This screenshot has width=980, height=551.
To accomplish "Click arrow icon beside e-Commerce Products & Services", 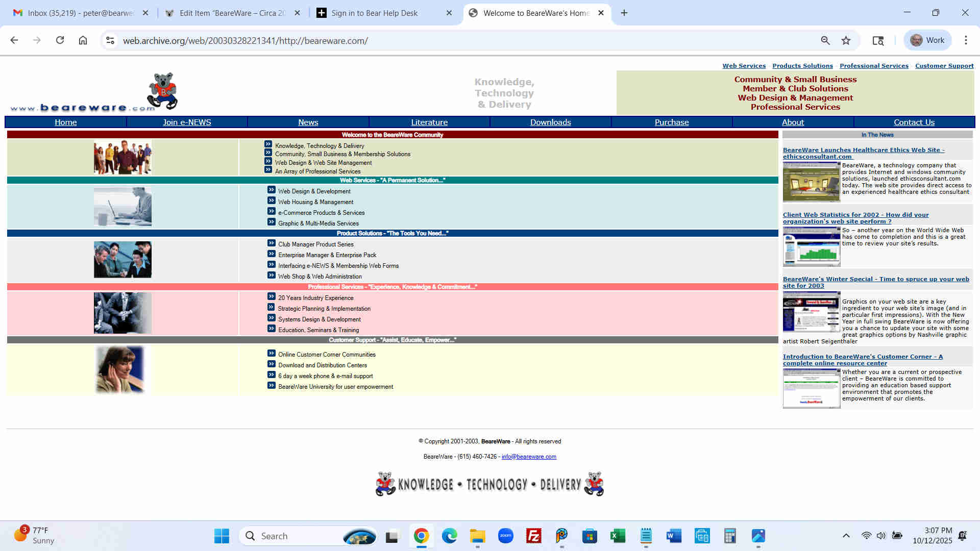I will (271, 211).
